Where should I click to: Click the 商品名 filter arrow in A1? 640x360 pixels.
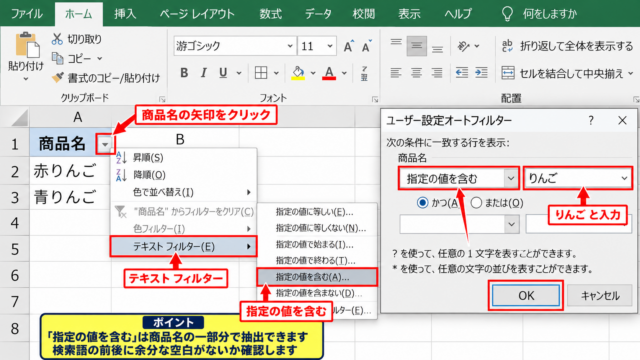[105, 144]
